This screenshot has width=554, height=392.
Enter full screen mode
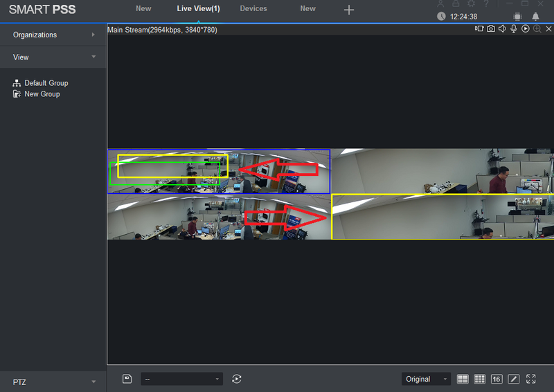(x=530, y=379)
